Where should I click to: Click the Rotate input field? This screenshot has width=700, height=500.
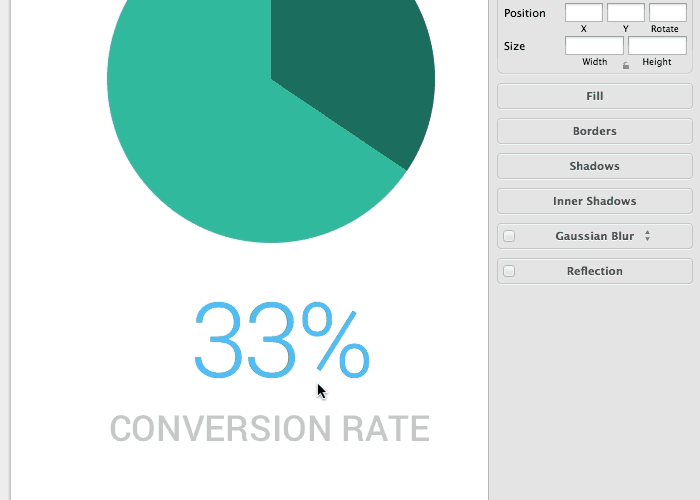[668, 12]
